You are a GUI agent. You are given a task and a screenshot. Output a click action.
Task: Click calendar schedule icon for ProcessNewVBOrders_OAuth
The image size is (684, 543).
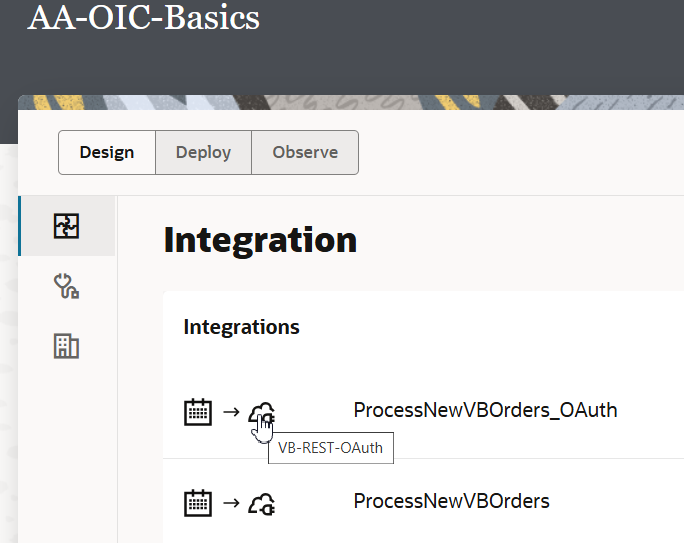[198, 412]
